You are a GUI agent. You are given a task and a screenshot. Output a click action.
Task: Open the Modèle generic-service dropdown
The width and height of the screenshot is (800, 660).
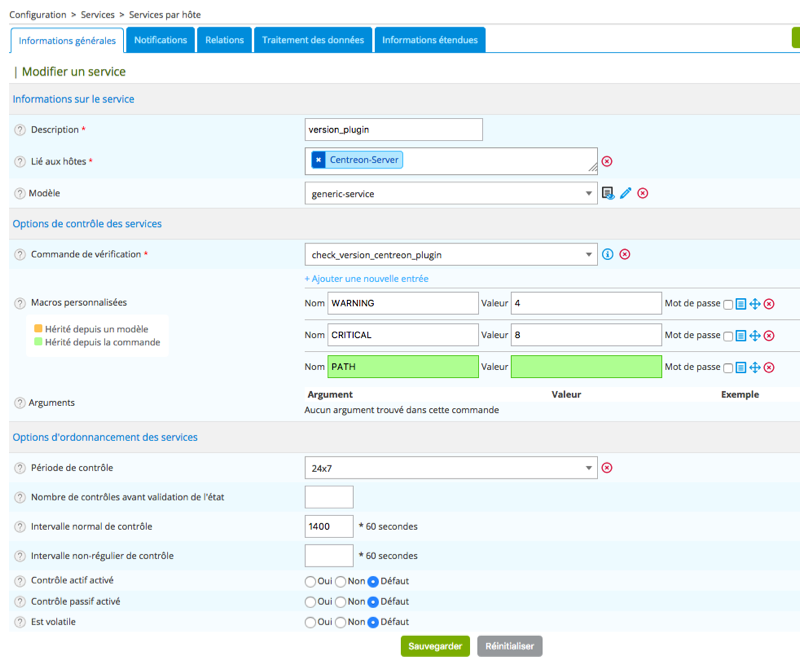pos(450,194)
